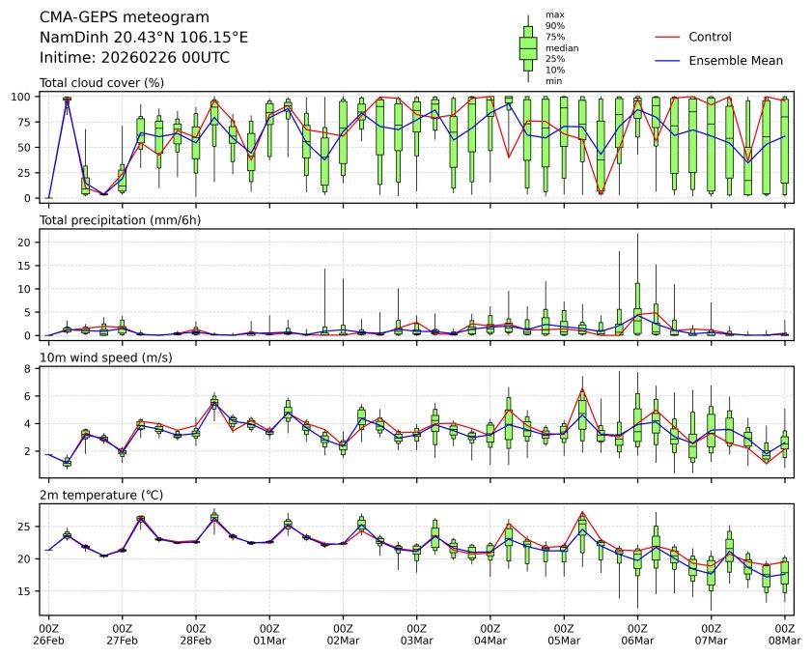This screenshot has height=657, width=812.
Task: Click the 00Z 08Mar time axis label
Action: pyautogui.click(x=784, y=634)
